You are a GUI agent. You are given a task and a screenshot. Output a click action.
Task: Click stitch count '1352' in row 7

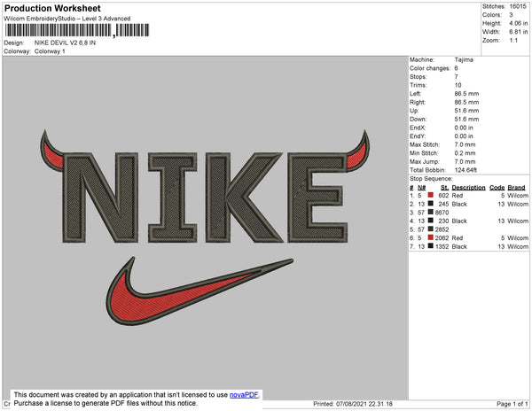[x=442, y=246]
